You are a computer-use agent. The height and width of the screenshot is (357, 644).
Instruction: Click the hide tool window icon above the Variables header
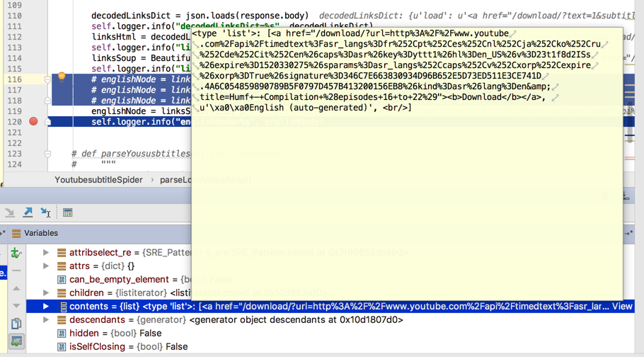[x=626, y=197]
